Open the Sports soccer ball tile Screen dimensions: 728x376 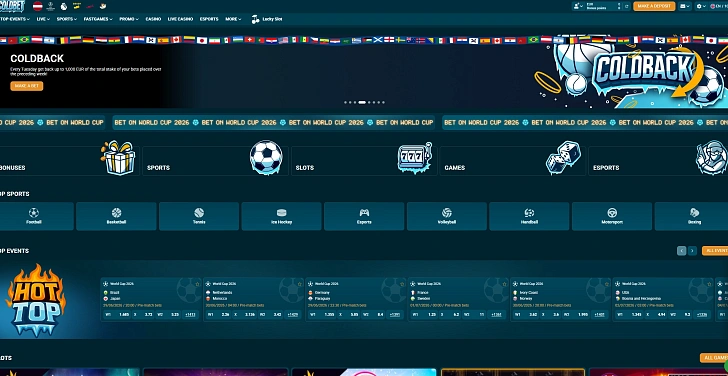pyautogui.click(x=215, y=161)
